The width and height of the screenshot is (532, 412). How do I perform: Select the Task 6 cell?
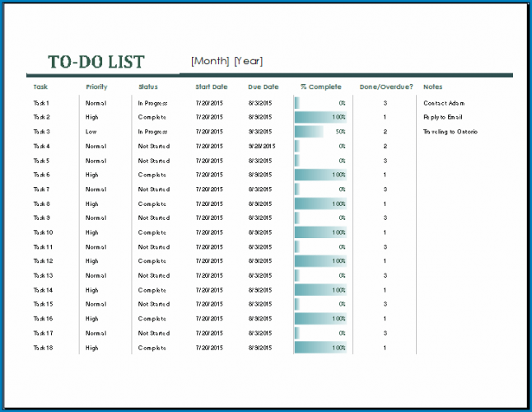[41, 175]
